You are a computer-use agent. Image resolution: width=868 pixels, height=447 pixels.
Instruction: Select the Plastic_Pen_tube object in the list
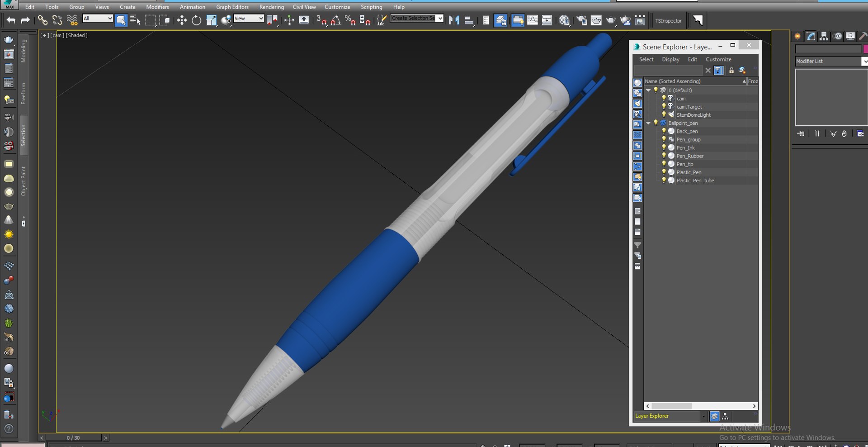695,181
